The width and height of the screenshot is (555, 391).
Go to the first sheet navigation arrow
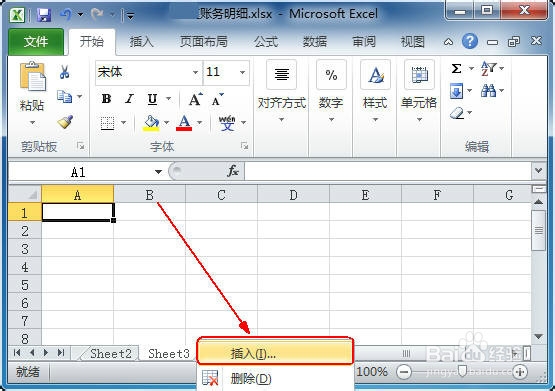tap(16, 353)
